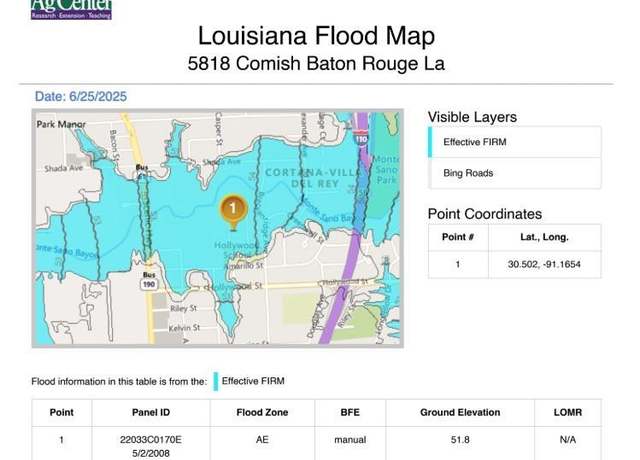Screen dimensions: 640x460
Task: Click cyan legend bar above flood table
Action: (215, 380)
